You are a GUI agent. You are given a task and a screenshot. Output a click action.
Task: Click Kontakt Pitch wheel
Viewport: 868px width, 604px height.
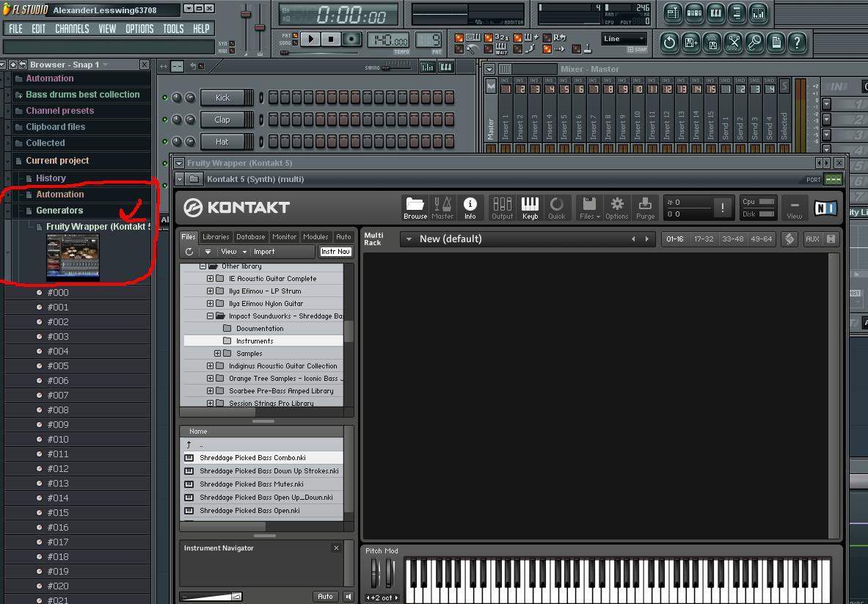[374, 573]
